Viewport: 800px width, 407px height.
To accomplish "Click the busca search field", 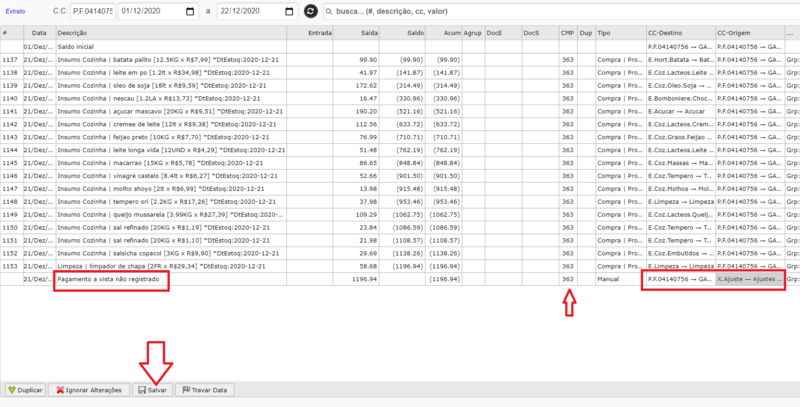I will (x=561, y=11).
